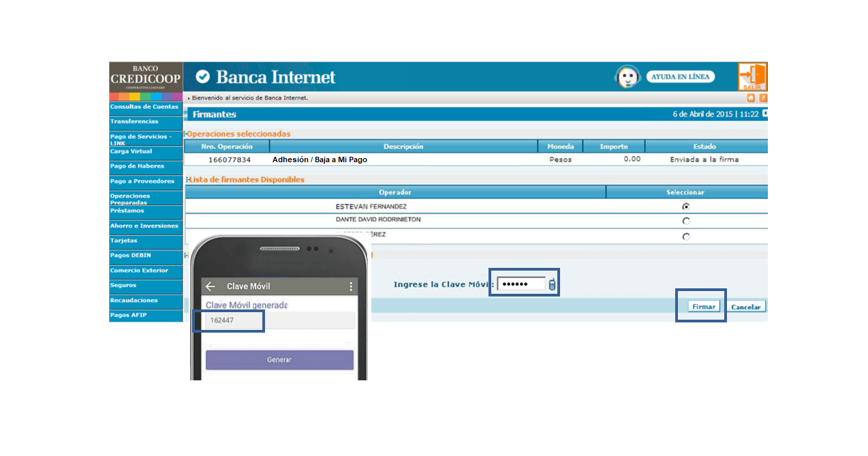Click the Clave Móvil password input field
Viewport: 868px width, 456px height.
tap(521, 284)
